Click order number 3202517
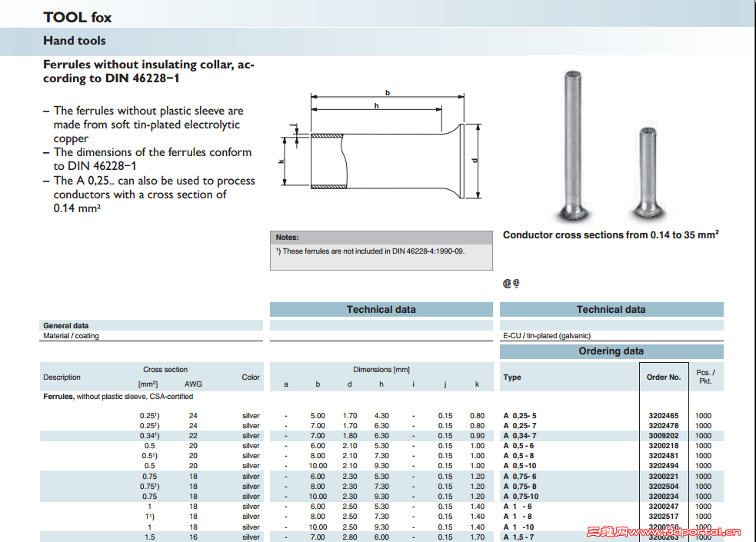756x542 pixels. coord(664,517)
